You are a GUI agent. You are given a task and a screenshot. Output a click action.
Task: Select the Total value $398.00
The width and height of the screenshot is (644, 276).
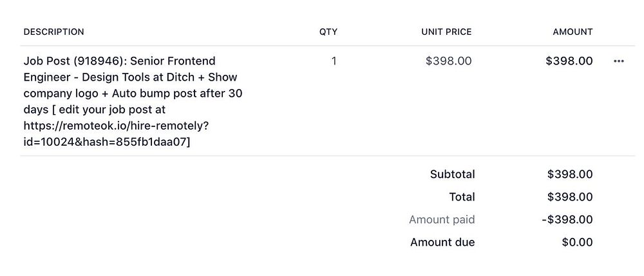pos(570,197)
